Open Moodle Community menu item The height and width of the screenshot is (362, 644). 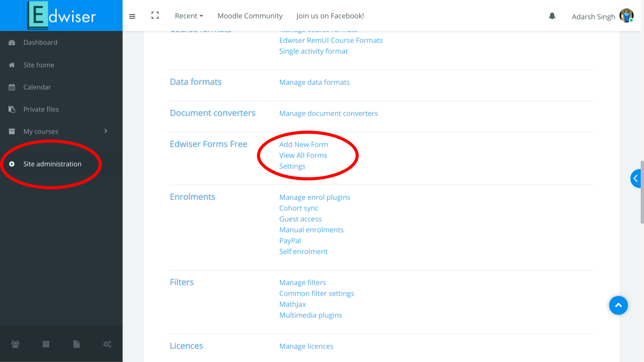click(250, 16)
